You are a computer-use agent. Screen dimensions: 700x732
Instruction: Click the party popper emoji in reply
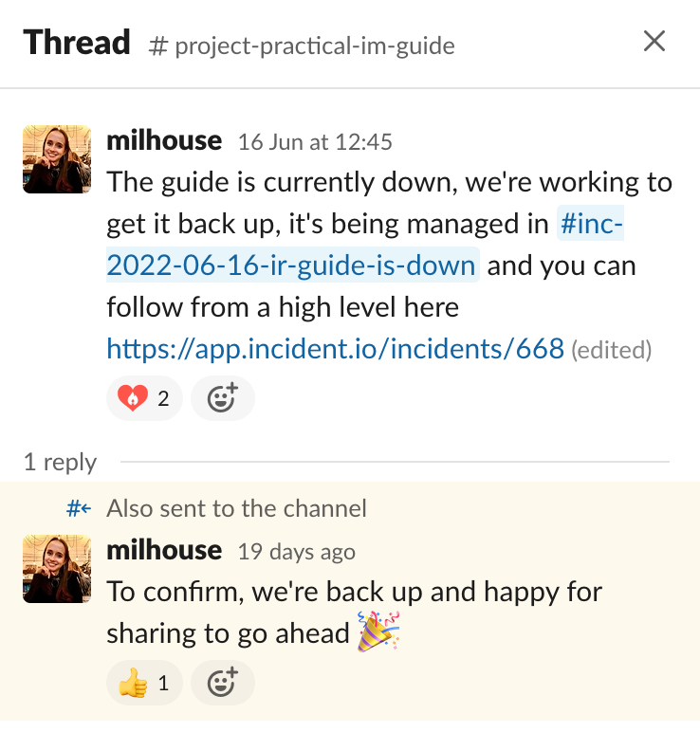[378, 631]
